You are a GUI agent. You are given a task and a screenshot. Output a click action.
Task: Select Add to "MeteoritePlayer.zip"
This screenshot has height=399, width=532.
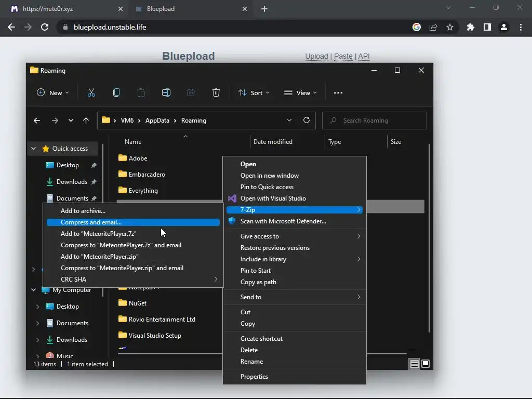point(133,257)
